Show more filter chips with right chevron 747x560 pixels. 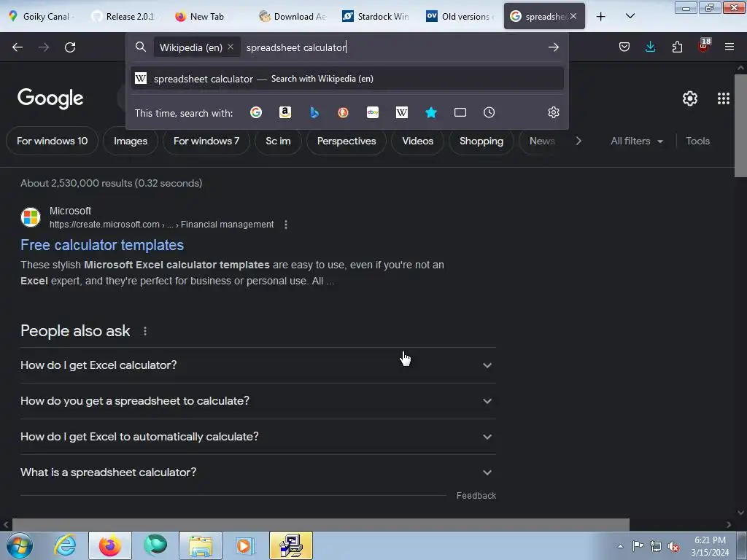pyautogui.click(x=578, y=141)
